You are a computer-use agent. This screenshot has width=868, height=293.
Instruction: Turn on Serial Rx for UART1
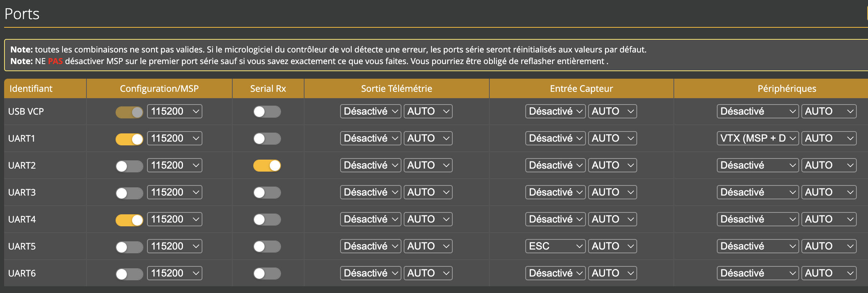pyautogui.click(x=267, y=139)
